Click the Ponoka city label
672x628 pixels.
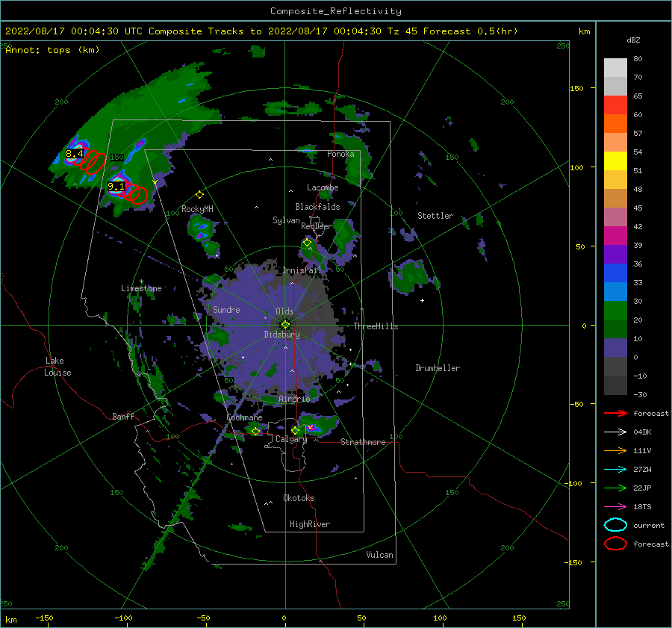click(340, 154)
